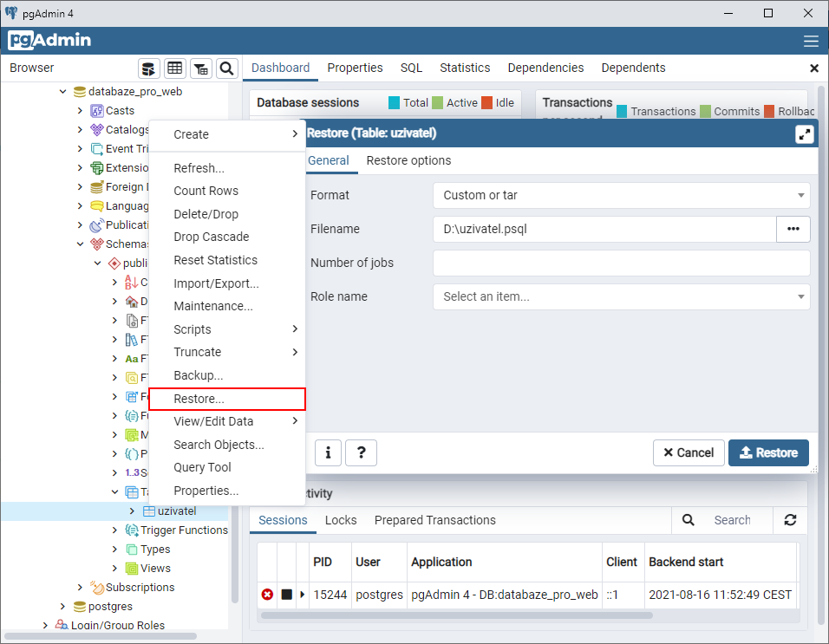Open the hamburger menu at top right

pyautogui.click(x=812, y=40)
